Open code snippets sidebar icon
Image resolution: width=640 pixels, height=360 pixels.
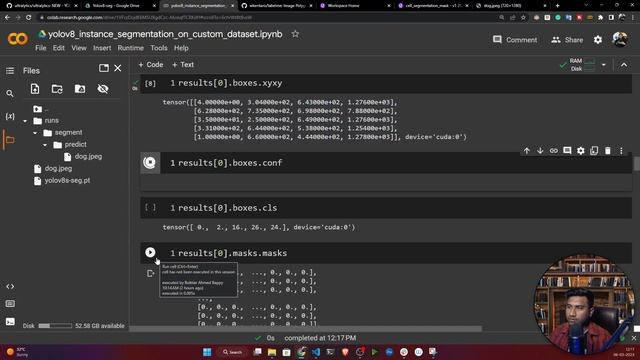[10, 287]
